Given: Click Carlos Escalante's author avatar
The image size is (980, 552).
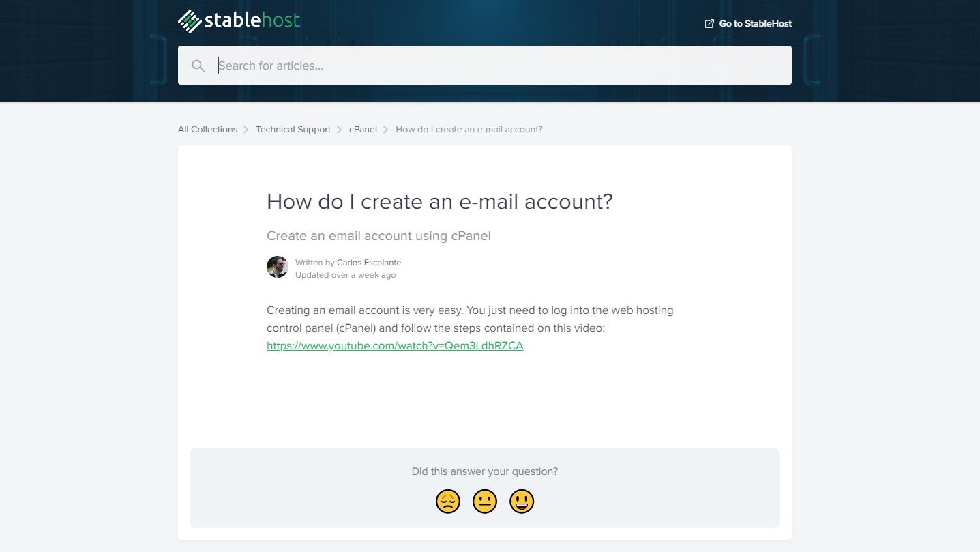Looking at the screenshot, I should click(x=278, y=267).
